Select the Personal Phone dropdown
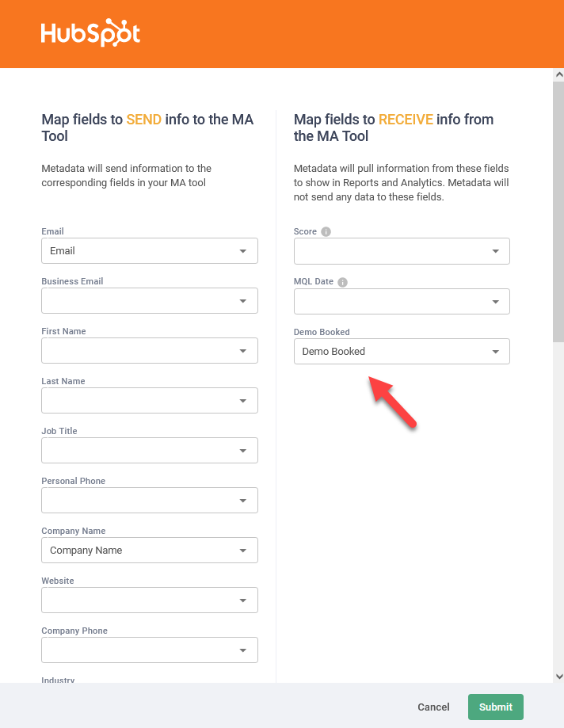This screenshot has width=564, height=728. coord(150,501)
